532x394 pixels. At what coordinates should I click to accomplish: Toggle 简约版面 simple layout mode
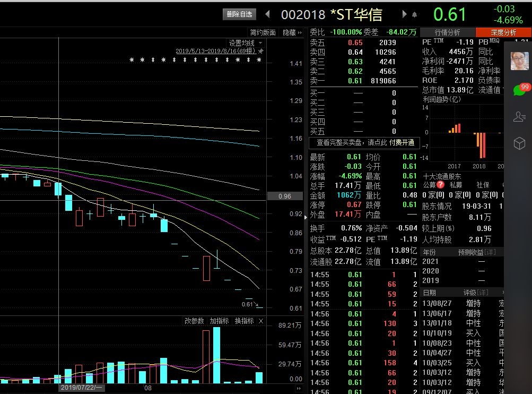click(x=263, y=32)
